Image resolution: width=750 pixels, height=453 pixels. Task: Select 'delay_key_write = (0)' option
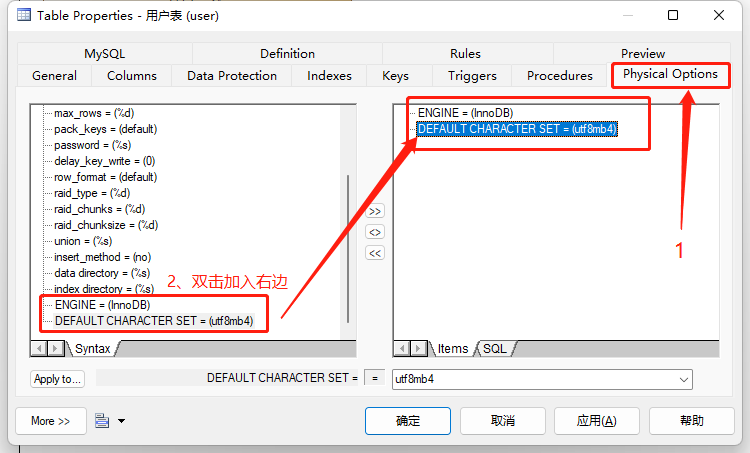[x=104, y=161]
